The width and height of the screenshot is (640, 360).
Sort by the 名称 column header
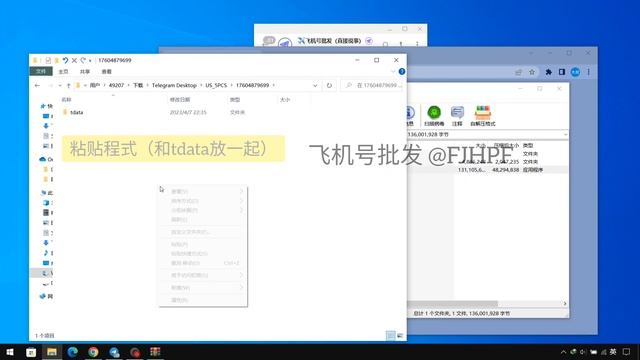pyautogui.click(x=66, y=100)
